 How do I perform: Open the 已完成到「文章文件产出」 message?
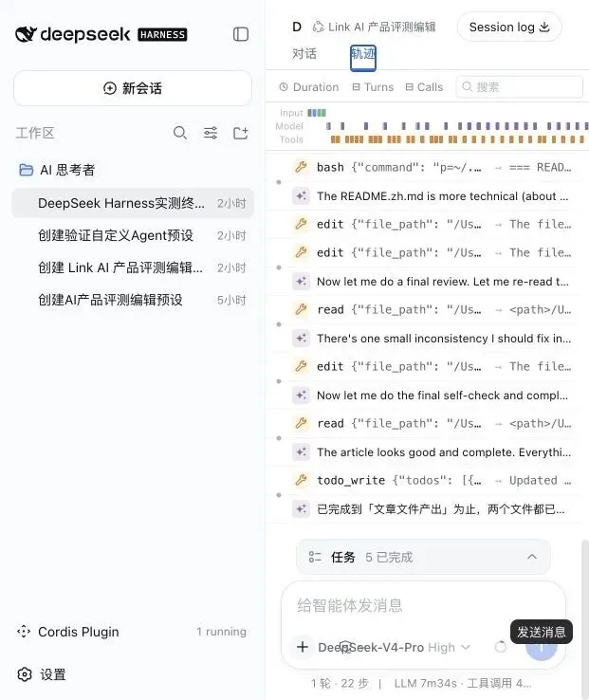click(x=433, y=509)
